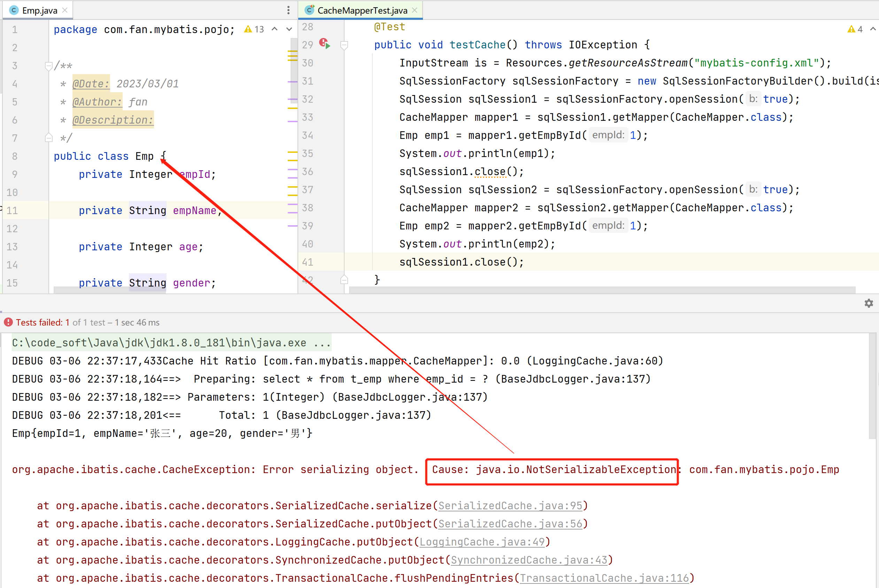Image resolution: width=879 pixels, height=588 pixels.
Task: Open SerializedCache.java:95 stack trace link
Action: coord(510,505)
